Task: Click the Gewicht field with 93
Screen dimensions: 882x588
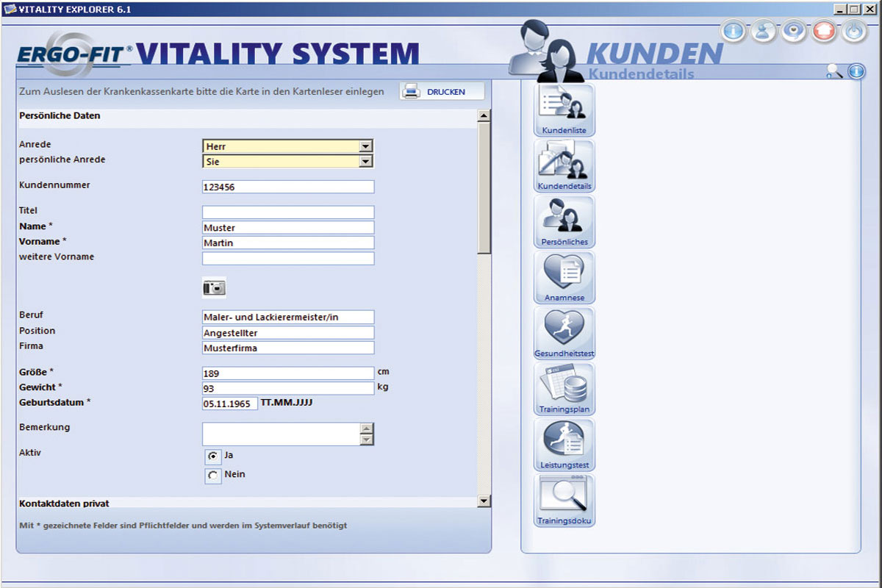Action: [288, 388]
